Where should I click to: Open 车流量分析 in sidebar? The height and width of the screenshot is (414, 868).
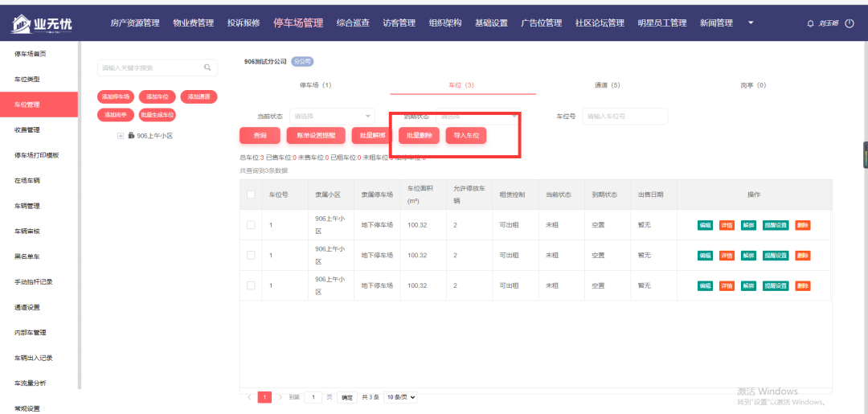tap(30, 383)
